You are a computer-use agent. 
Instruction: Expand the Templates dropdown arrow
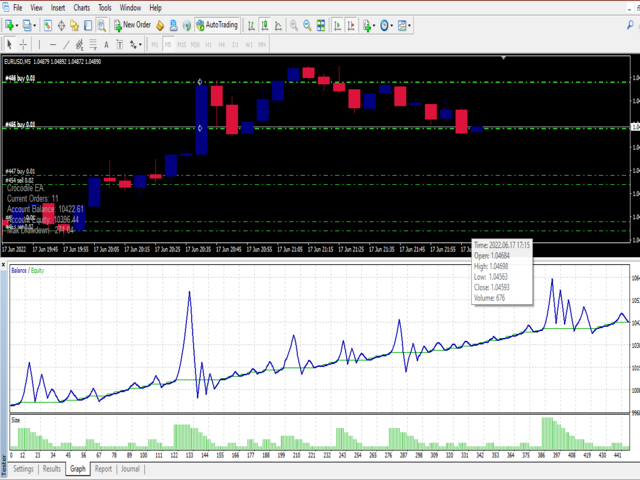click(x=409, y=26)
